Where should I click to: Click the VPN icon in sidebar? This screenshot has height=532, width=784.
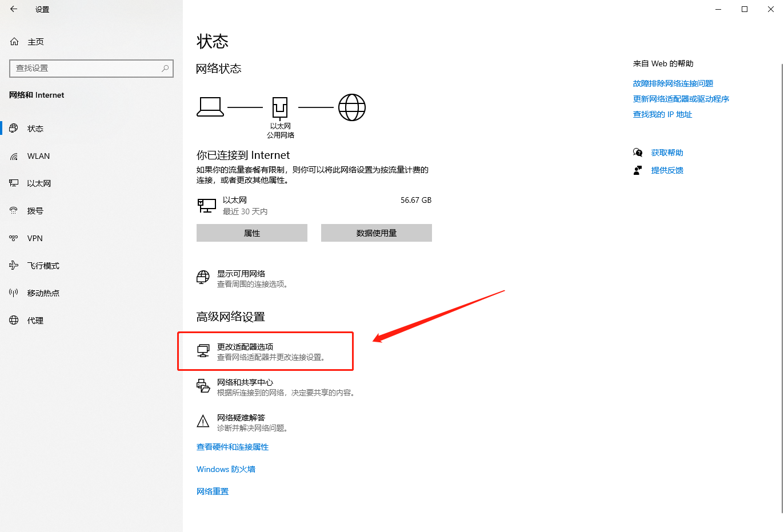point(14,238)
